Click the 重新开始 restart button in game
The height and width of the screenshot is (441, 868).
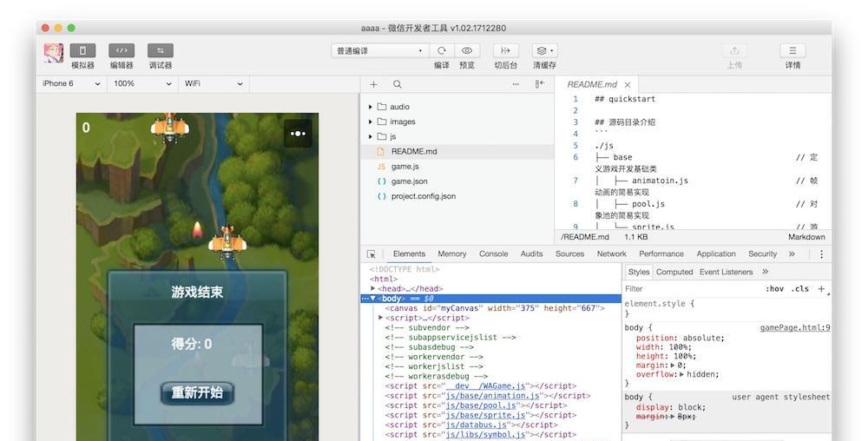197,393
